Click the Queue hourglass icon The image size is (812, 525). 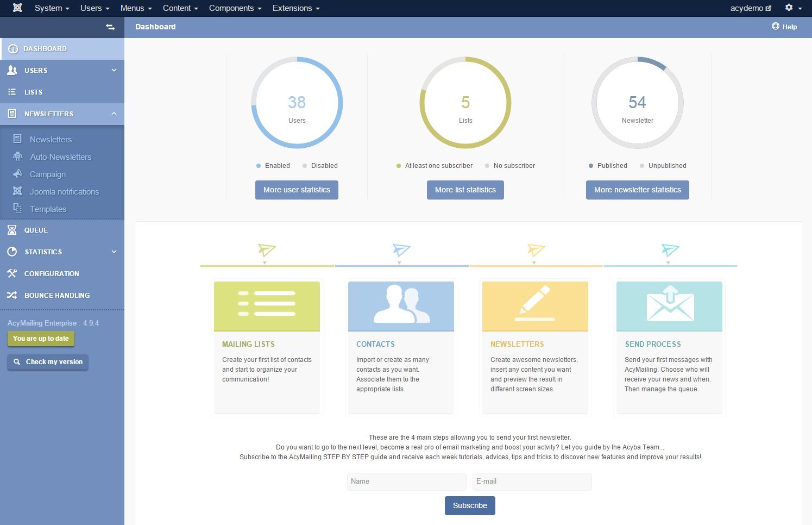(x=12, y=230)
